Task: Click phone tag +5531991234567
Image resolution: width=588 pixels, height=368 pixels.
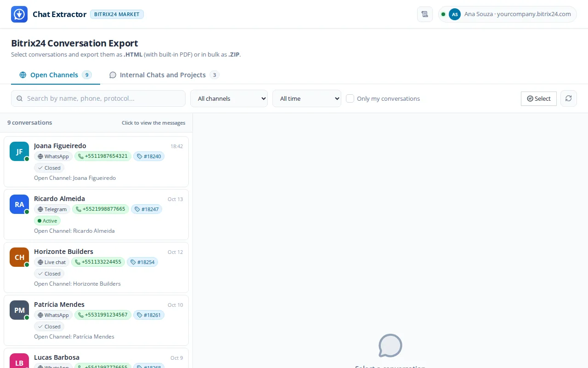Action: click(x=103, y=315)
